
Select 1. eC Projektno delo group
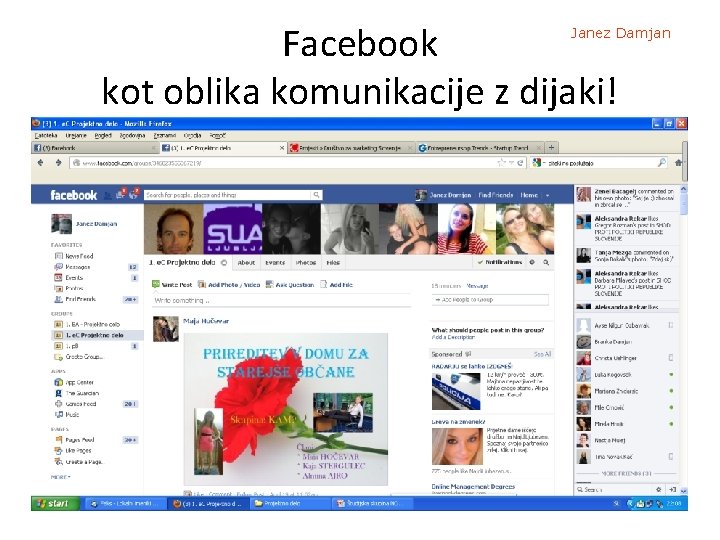coord(89,335)
